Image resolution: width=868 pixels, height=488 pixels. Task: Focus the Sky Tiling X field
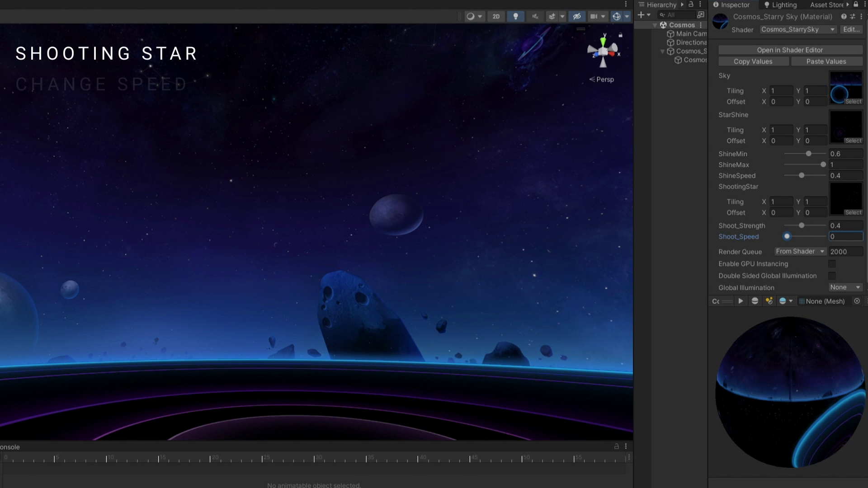click(x=781, y=91)
